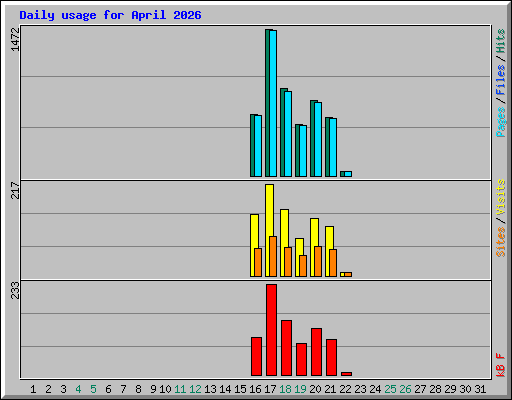Click green day label 4 on the x-axis
Screen dimensions: 512x400
tap(78, 389)
